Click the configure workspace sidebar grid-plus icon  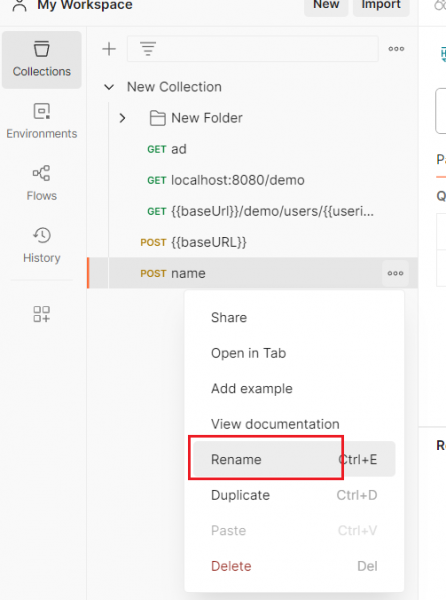pyautogui.click(x=41, y=314)
